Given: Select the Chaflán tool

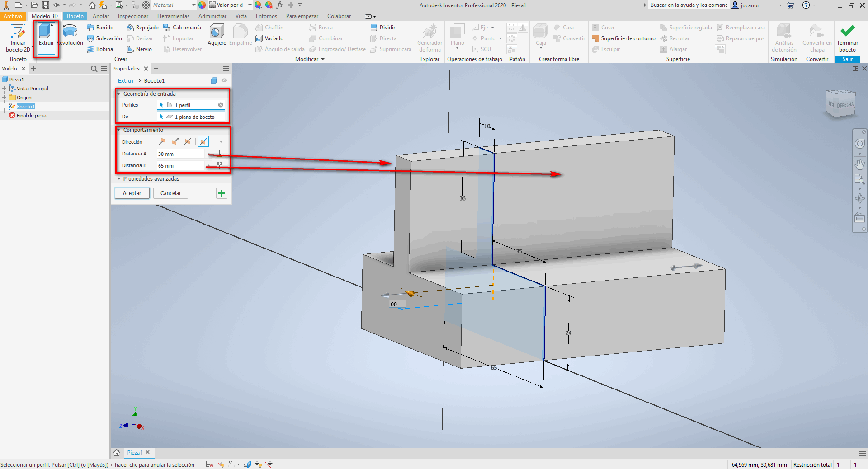Looking at the screenshot, I should (269, 27).
